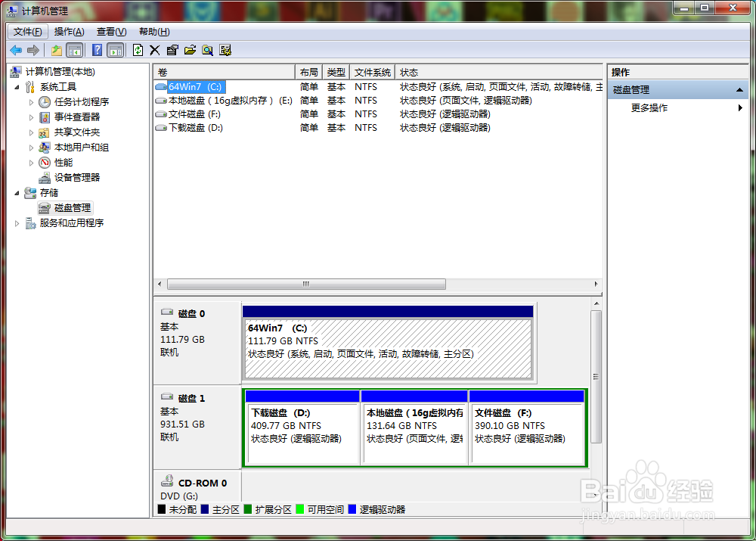The height and width of the screenshot is (541, 756).
Task: Select the 下载磁盘 (D:) volume row
Action: 378,128
